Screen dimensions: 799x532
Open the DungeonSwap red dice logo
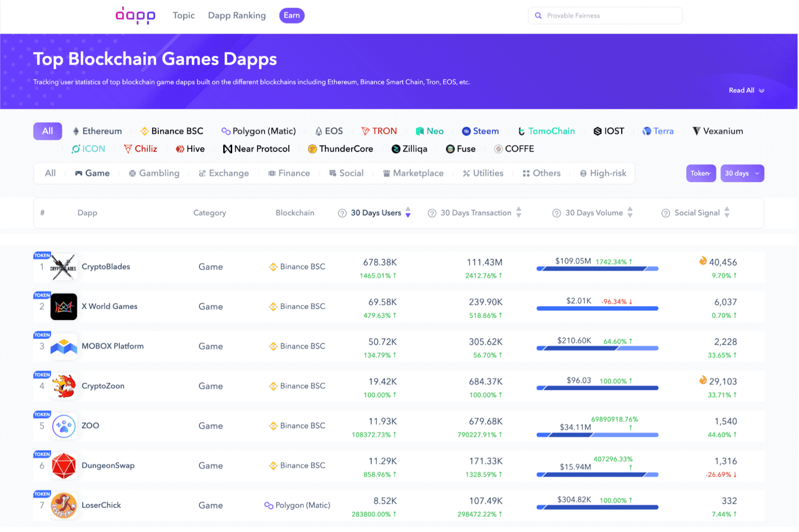[x=63, y=466]
